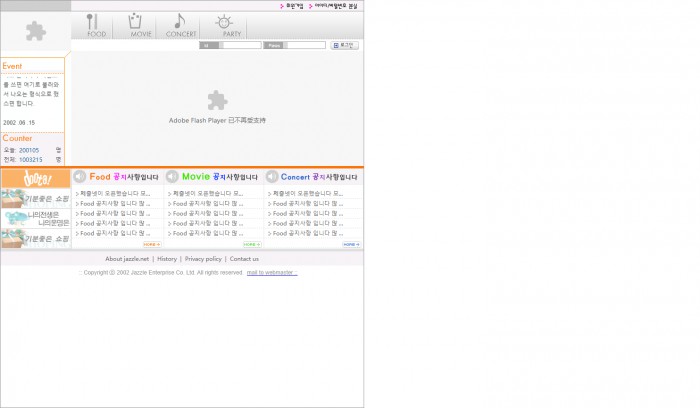Open More link under Movie notices

251,244
